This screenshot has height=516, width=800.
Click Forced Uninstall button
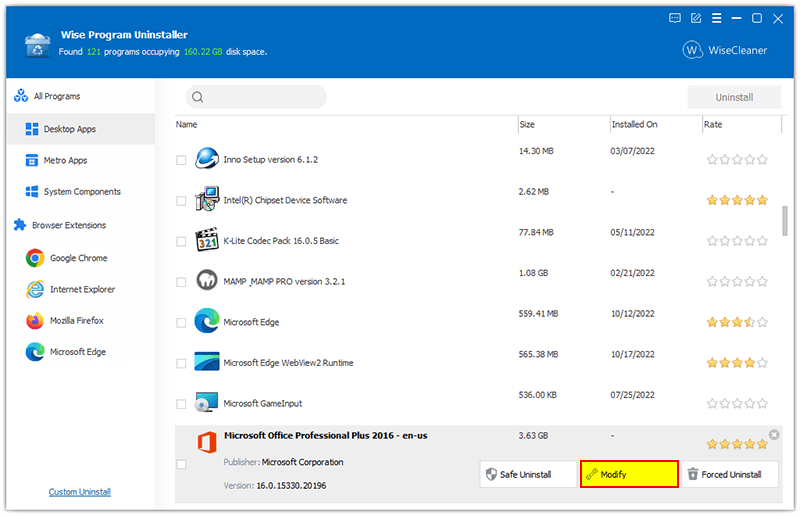730,474
